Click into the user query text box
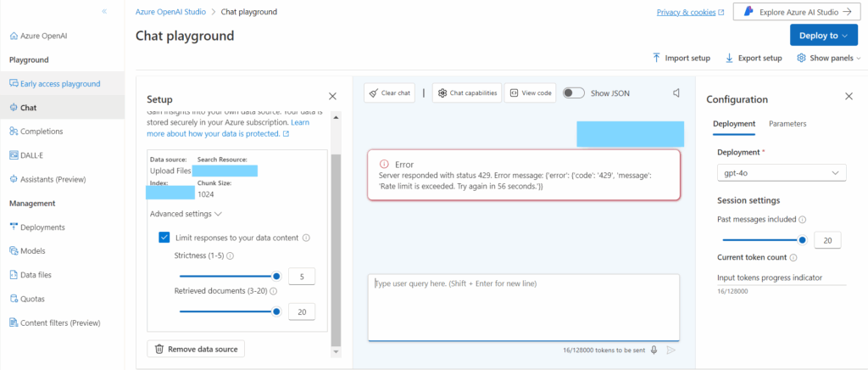 (523, 307)
